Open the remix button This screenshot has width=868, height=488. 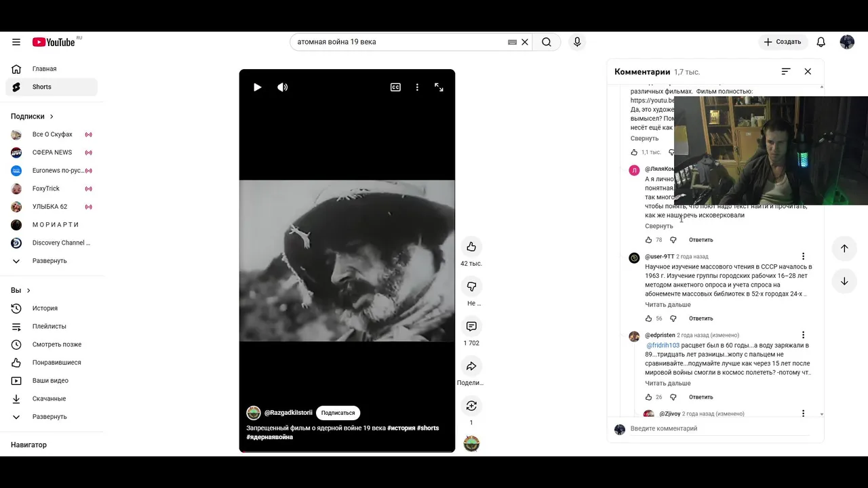471,406
